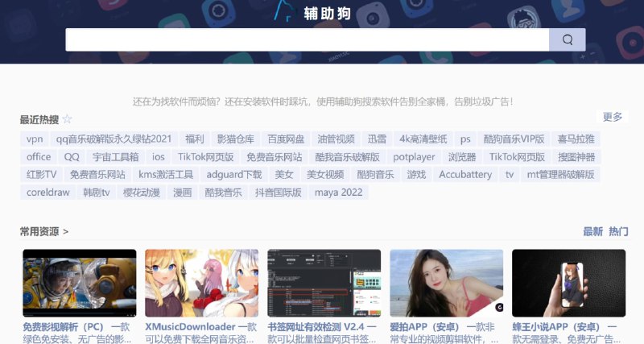The image size is (644, 344).
Task: Select the coreldraw tag
Action: 48,192
